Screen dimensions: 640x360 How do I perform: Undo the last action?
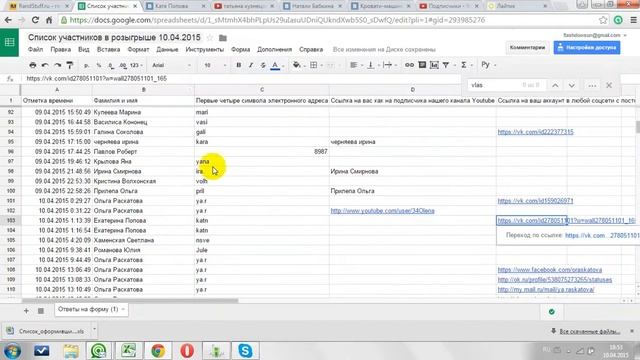[45, 65]
